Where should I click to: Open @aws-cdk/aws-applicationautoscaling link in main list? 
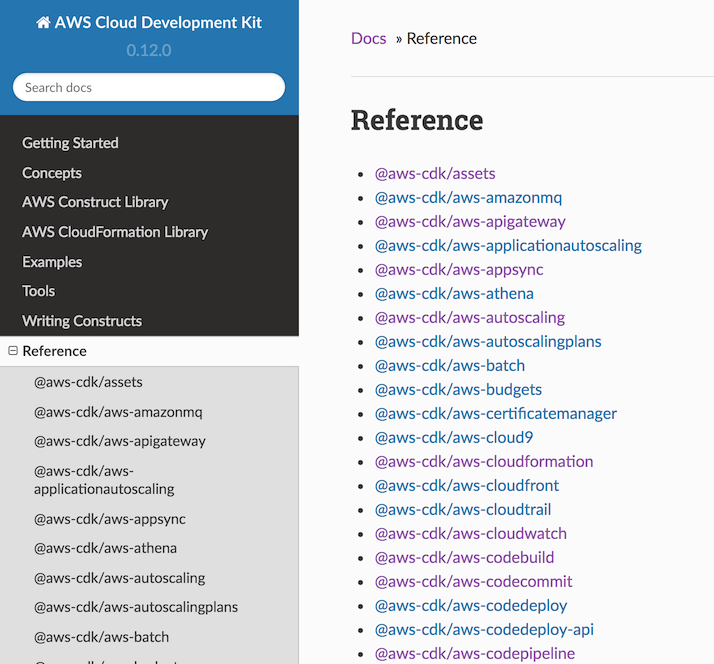pyautogui.click(x=508, y=246)
